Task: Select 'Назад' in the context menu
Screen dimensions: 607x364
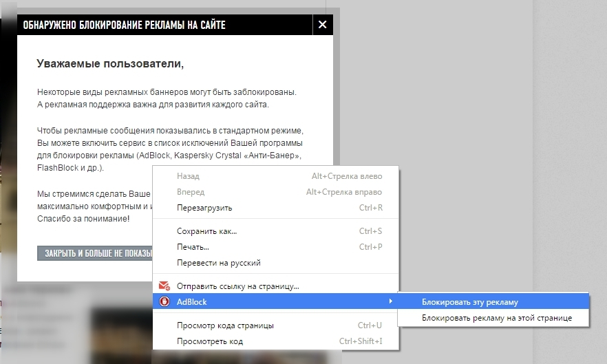Action: (x=188, y=176)
